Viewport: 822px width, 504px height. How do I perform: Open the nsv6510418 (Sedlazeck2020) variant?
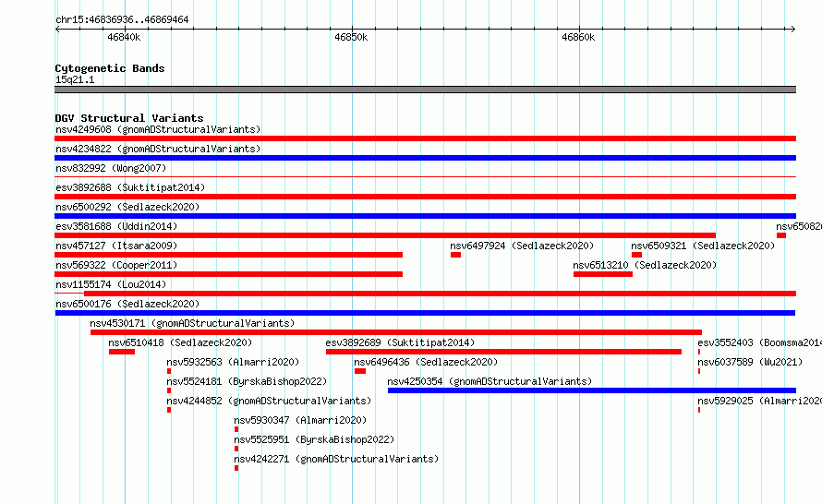tap(180, 342)
